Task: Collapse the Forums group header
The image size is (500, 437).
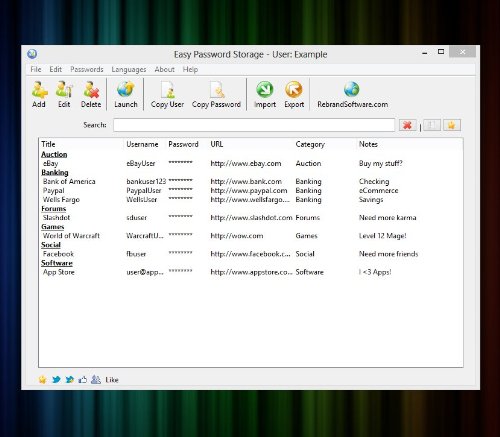Action: [x=54, y=209]
